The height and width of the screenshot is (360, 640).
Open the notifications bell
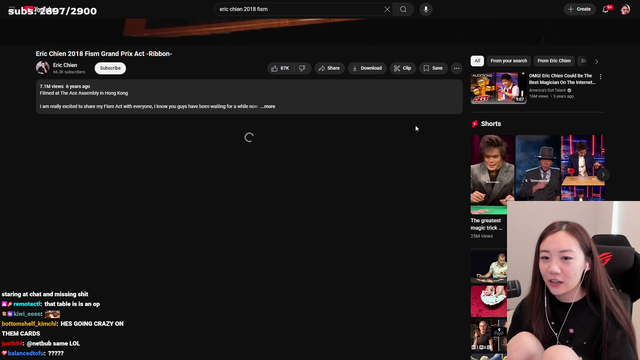tap(606, 9)
